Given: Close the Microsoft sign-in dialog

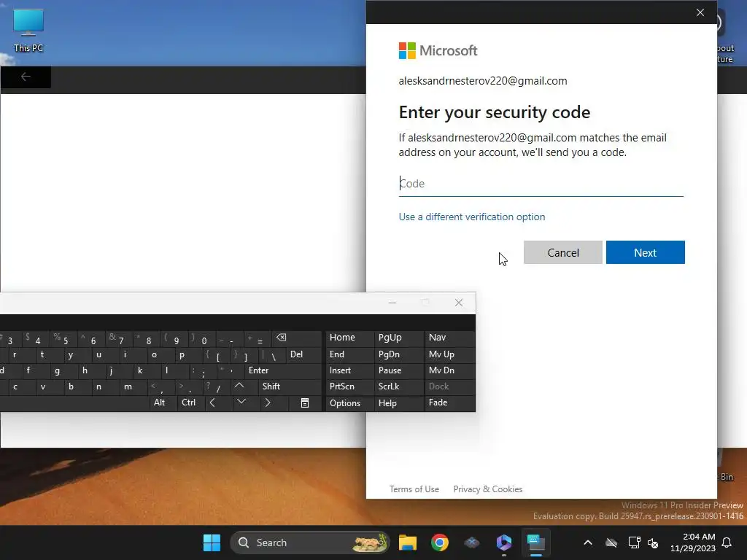Looking at the screenshot, I should click(x=700, y=12).
